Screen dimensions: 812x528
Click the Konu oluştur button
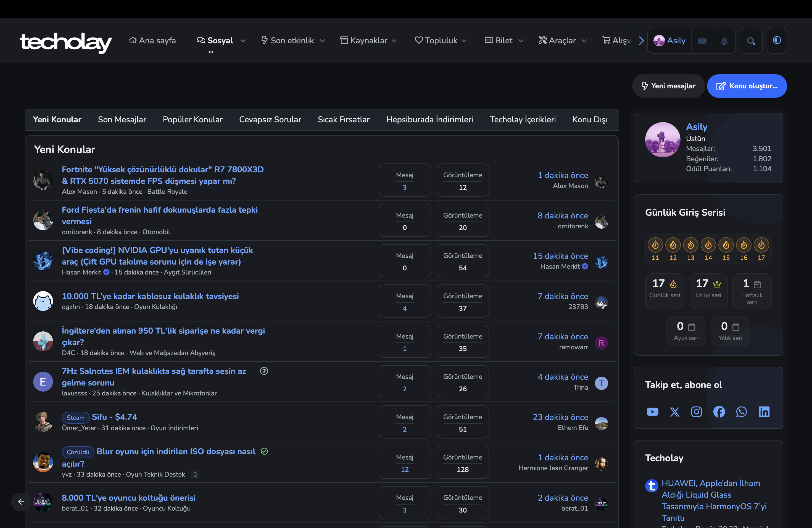[x=747, y=86]
